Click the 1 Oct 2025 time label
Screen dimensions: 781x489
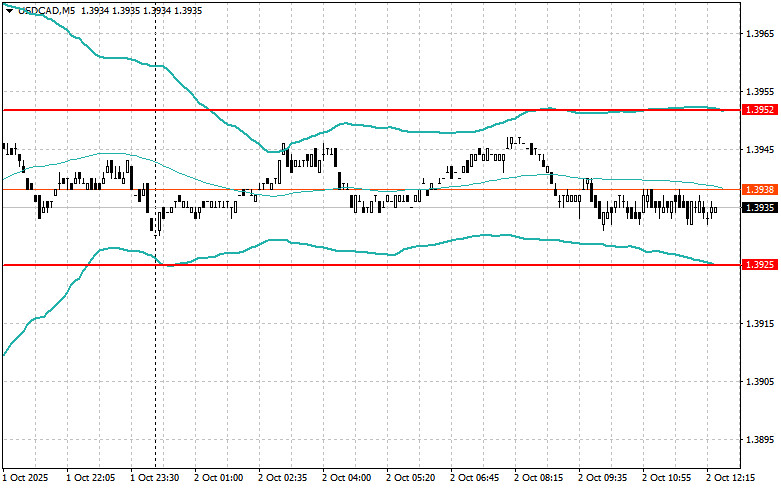[26, 478]
